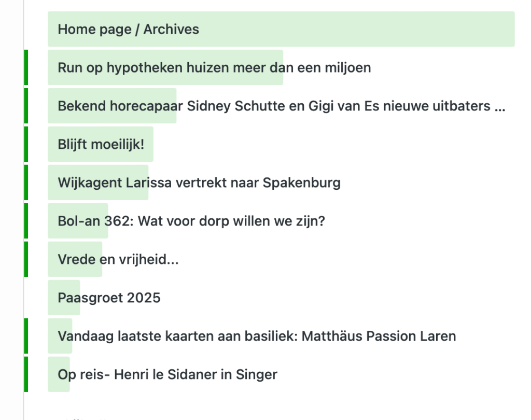531x420 pixels.
Task: Select 'Op reis- Henri le Sidaner' entry
Action: click(x=167, y=374)
